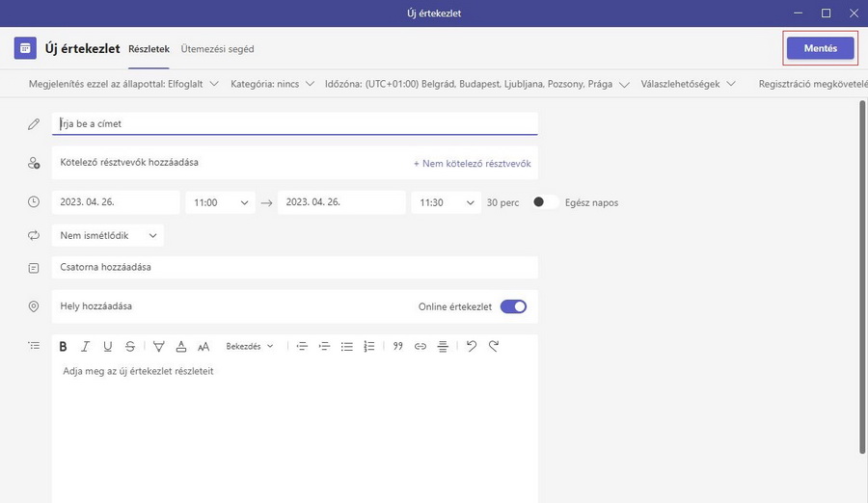Insert quote block
The height and width of the screenshot is (503, 868).
(x=397, y=346)
